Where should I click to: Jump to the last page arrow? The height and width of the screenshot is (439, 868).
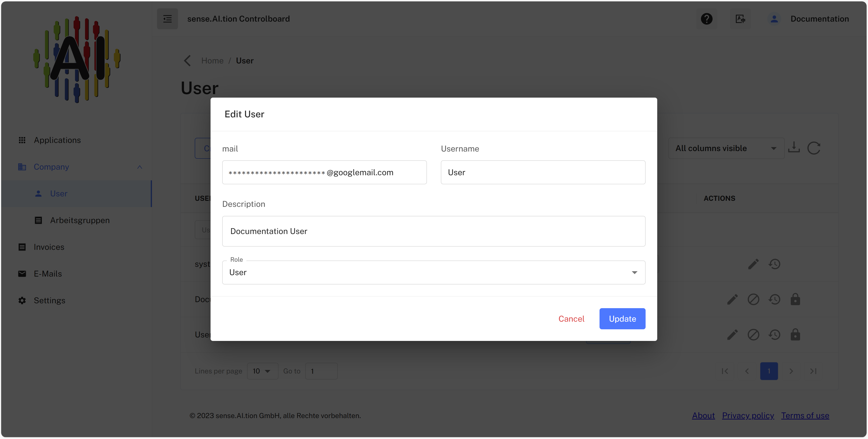813,371
